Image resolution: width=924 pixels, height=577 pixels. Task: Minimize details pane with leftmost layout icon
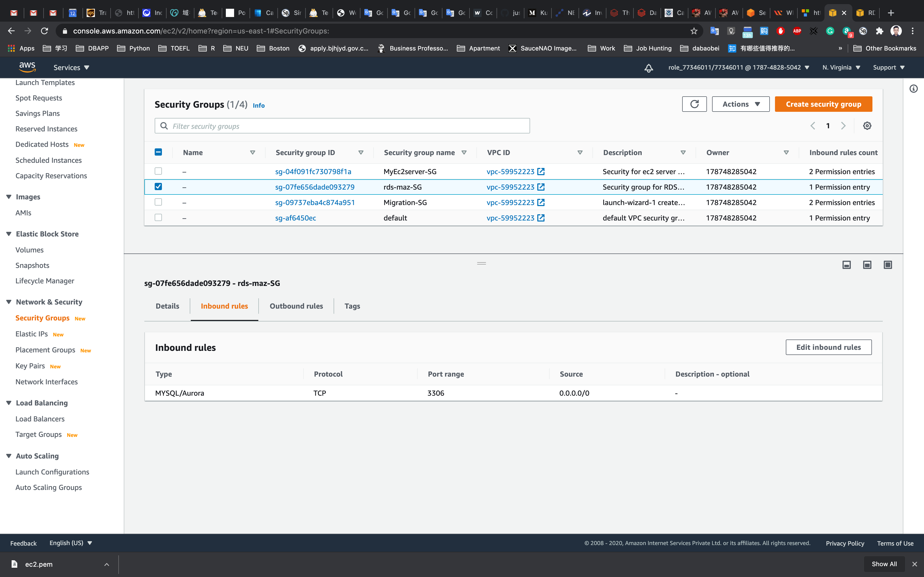tap(846, 265)
